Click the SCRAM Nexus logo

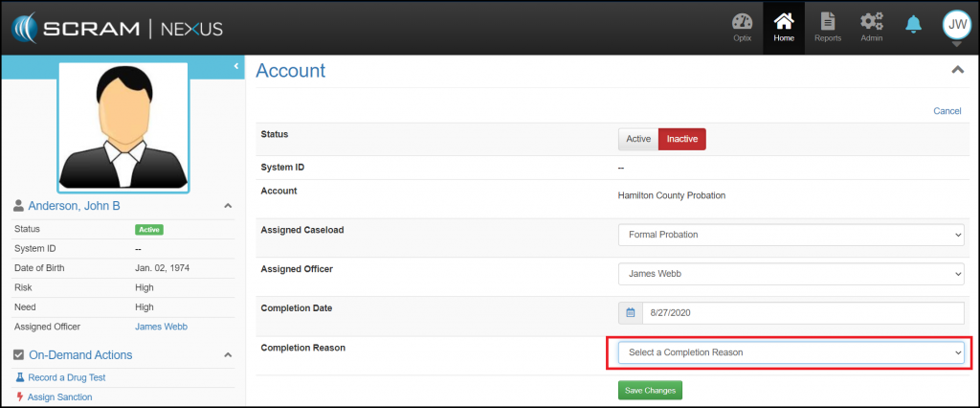(118, 28)
